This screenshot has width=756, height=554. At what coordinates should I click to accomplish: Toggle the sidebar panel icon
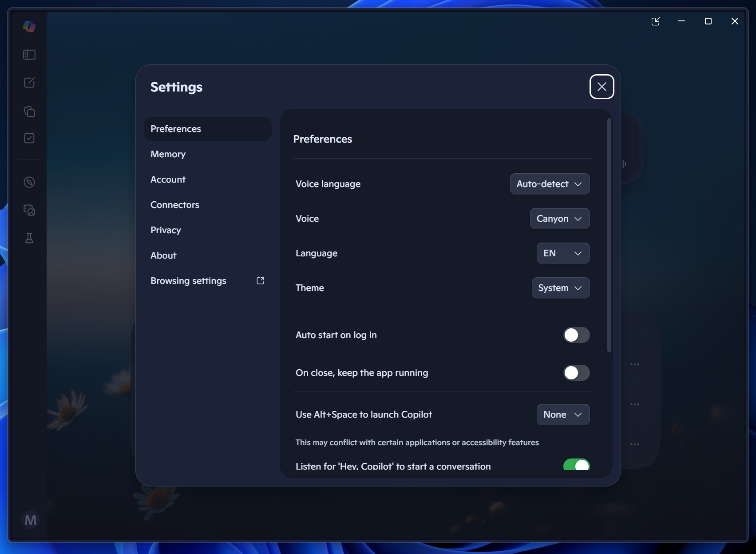(x=29, y=55)
